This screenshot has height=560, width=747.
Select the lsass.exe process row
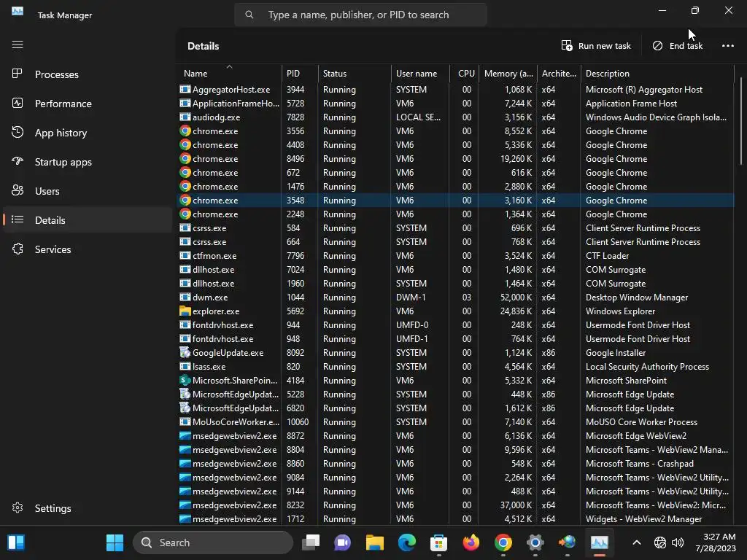pyautogui.click(x=455, y=366)
